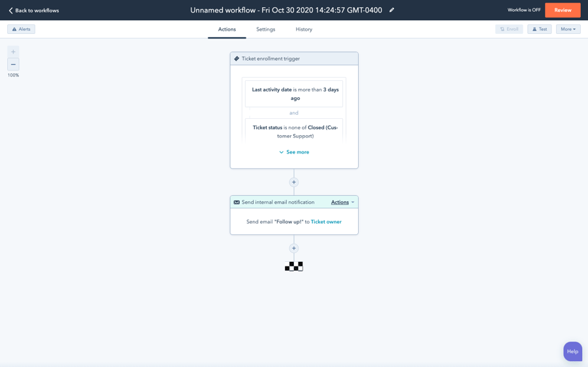The image size is (588, 367).
Task: Go back using the Back to workflows arrow
Action: coord(34,10)
